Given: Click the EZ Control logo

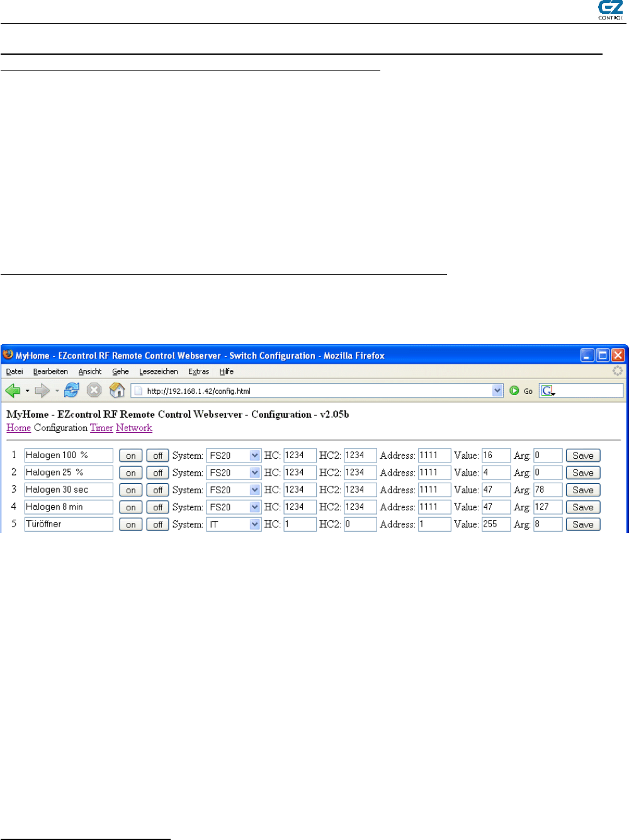Looking at the screenshot, I should pos(611,10).
